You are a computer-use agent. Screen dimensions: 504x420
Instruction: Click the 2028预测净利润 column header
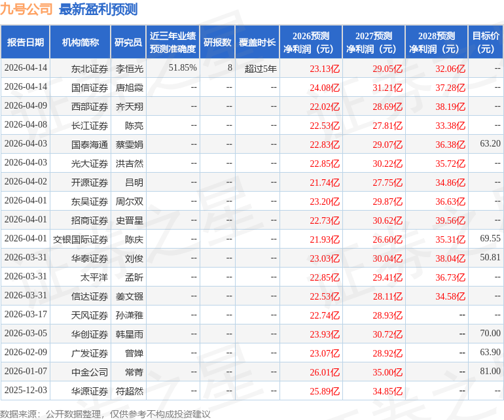(x=437, y=43)
